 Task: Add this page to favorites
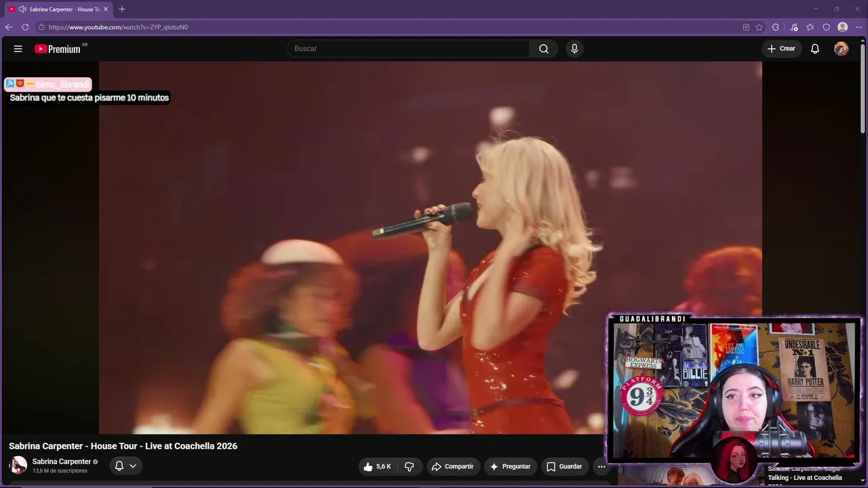pos(759,27)
